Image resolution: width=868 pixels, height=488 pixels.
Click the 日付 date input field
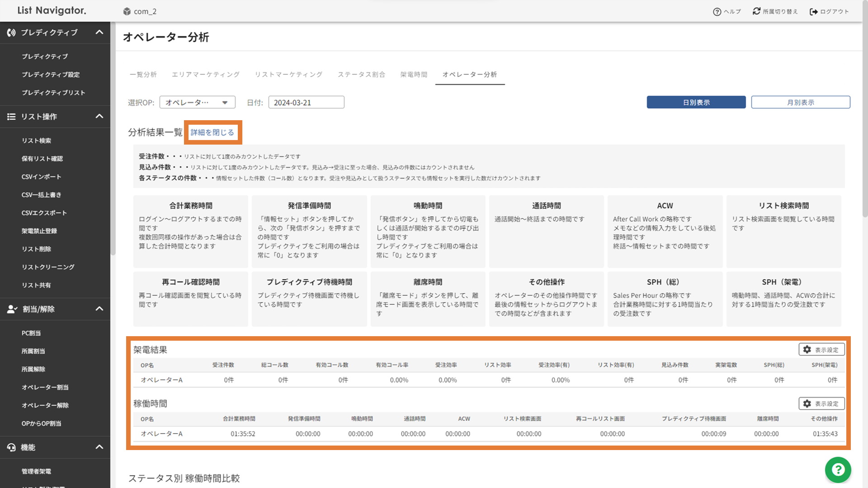pos(306,103)
